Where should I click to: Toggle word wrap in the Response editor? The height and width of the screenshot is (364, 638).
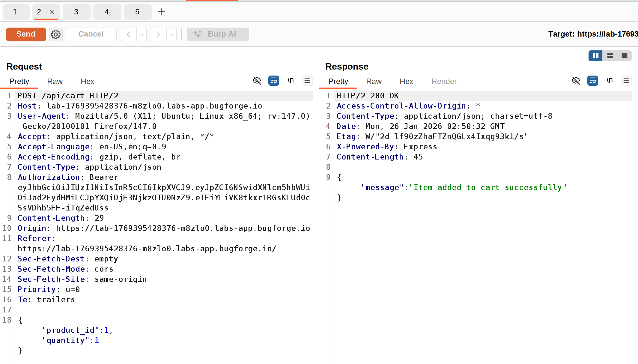click(x=593, y=81)
